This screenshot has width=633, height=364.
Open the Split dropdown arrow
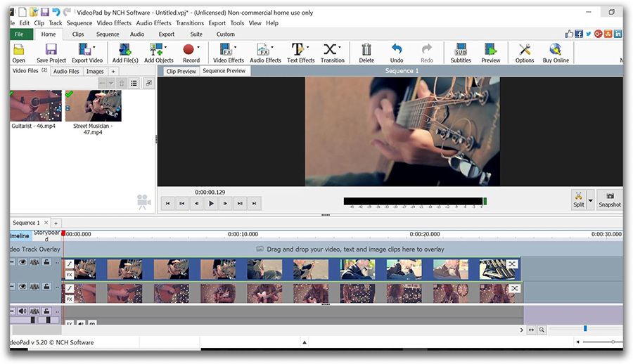coord(591,200)
